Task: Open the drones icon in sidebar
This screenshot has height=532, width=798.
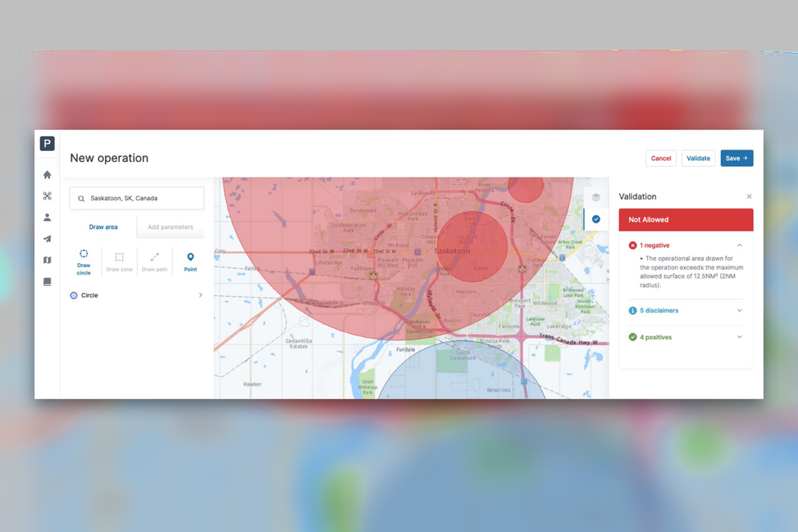Action: coord(48,196)
